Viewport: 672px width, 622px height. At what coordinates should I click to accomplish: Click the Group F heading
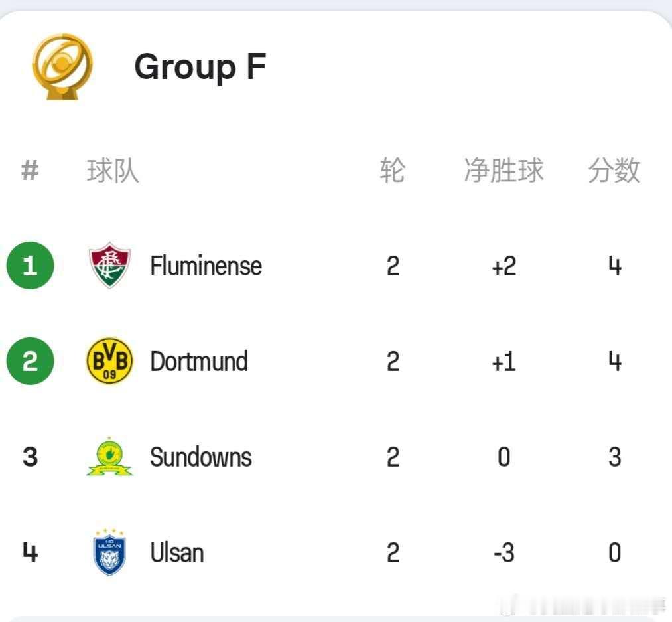200,67
